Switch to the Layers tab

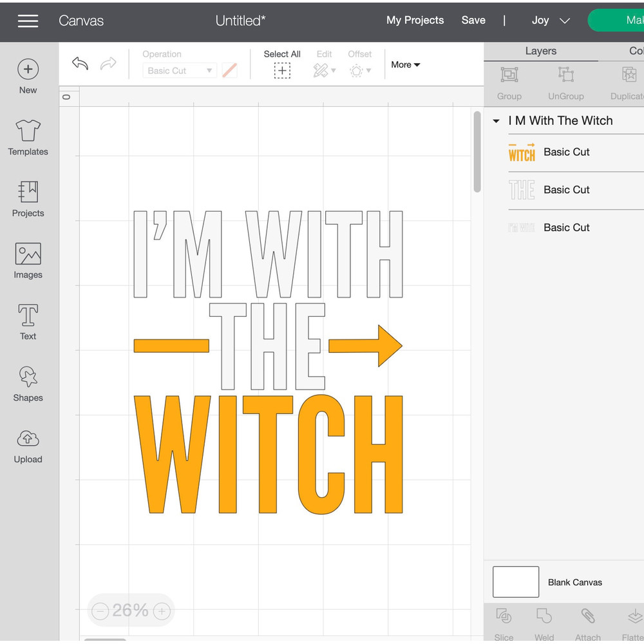coord(541,51)
